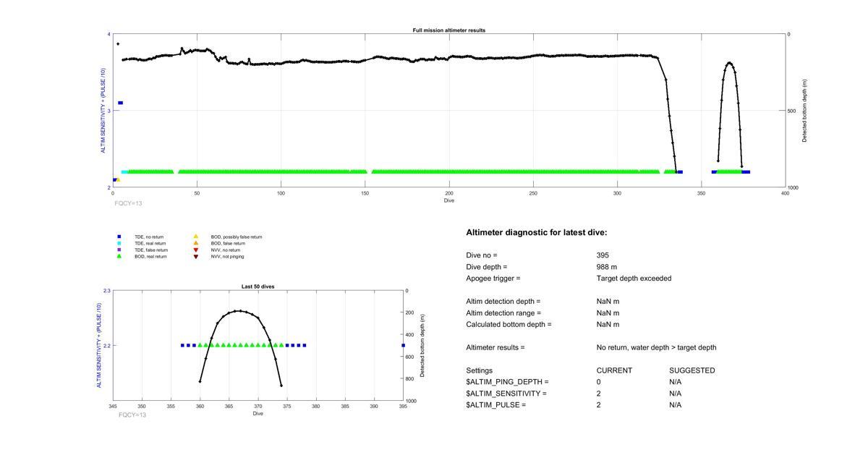This screenshot has width=868, height=450.
Task: Click the 'Apogee trigger =' label
Action: click(x=493, y=279)
